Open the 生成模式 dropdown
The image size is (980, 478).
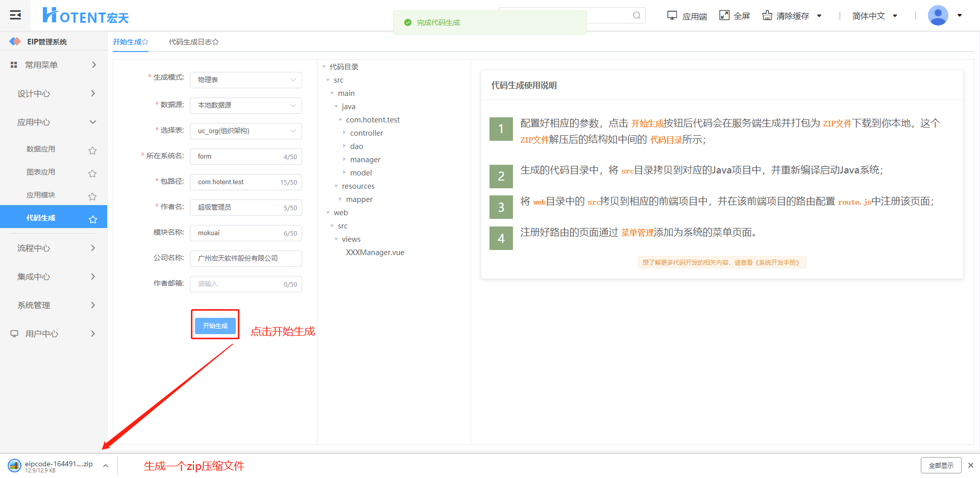click(x=246, y=80)
